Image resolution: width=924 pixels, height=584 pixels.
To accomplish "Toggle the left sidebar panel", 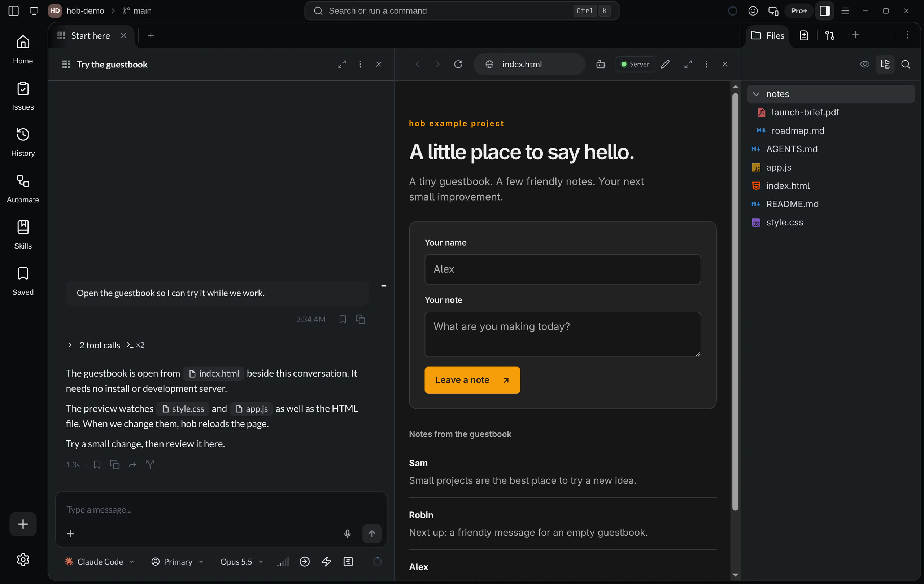I will click(13, 11).
